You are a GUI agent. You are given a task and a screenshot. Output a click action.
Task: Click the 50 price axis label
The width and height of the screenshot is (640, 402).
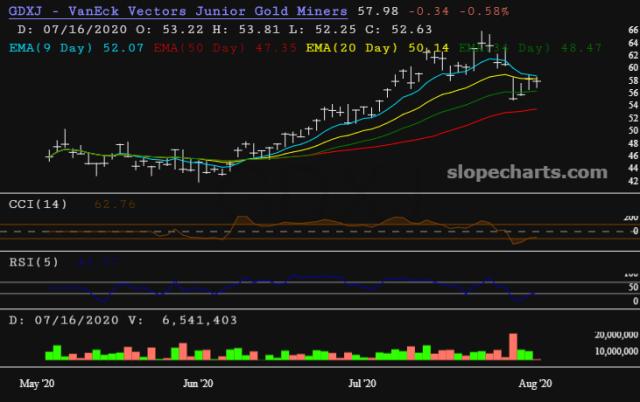[x=633, y=131]
